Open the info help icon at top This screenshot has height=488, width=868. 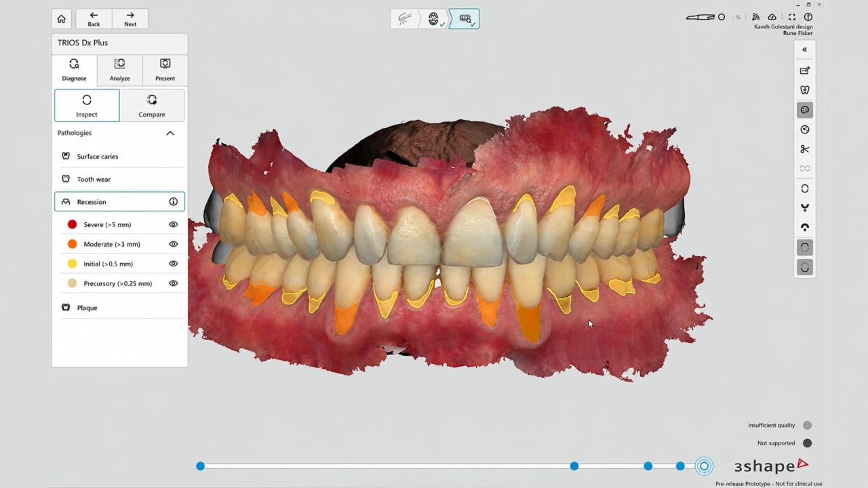(808, 17)
